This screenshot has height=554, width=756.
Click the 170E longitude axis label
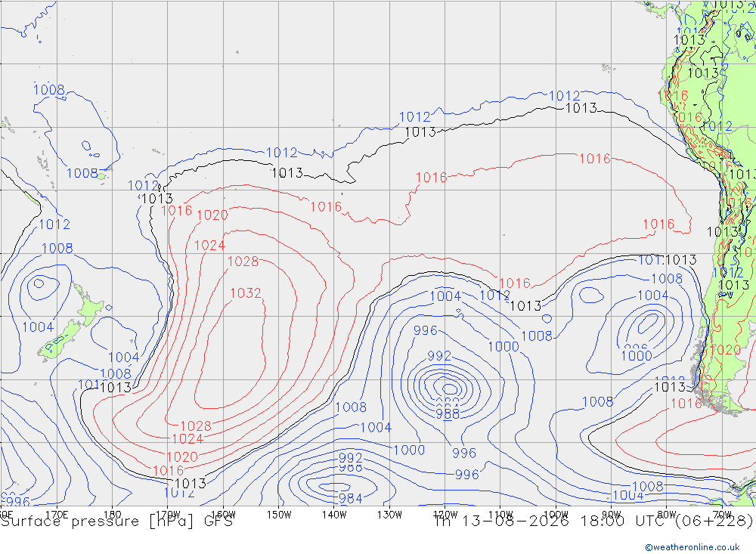tap(57, 515)
